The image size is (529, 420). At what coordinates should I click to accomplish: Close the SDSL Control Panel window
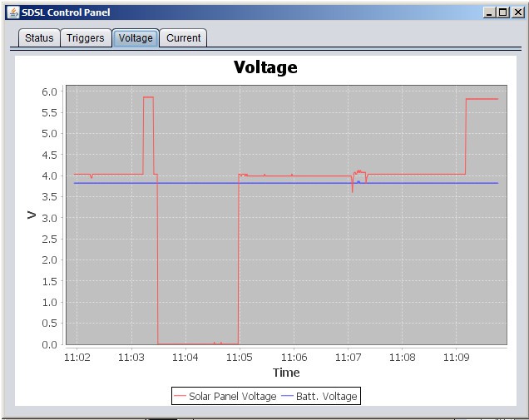(x=517, y=12)
